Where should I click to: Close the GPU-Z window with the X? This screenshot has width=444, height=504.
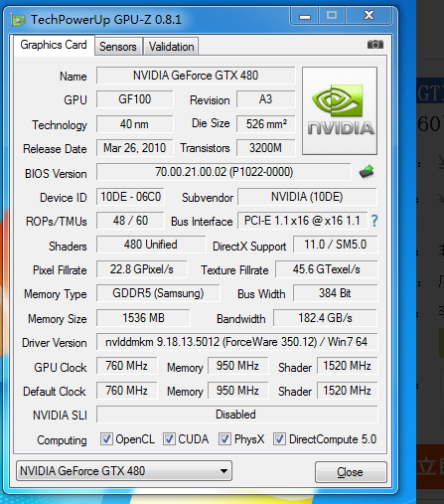coord(369,16)
